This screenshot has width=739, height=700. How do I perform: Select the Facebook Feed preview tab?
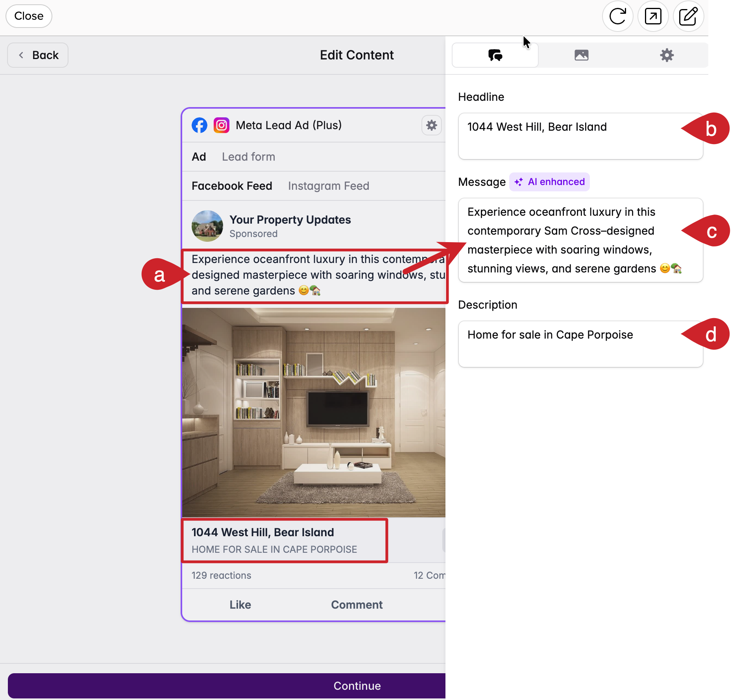232,186
